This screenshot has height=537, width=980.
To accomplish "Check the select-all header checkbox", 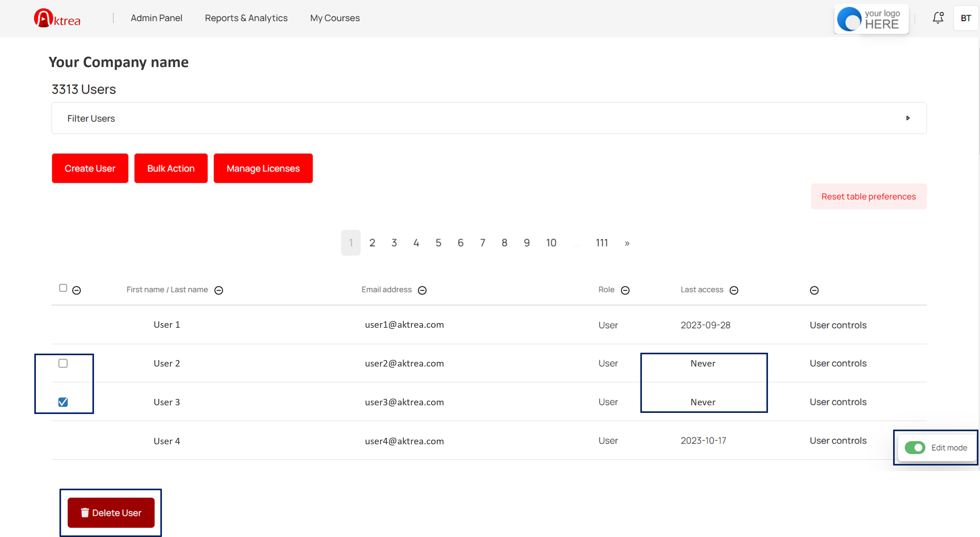I will [x=63, y=288].
